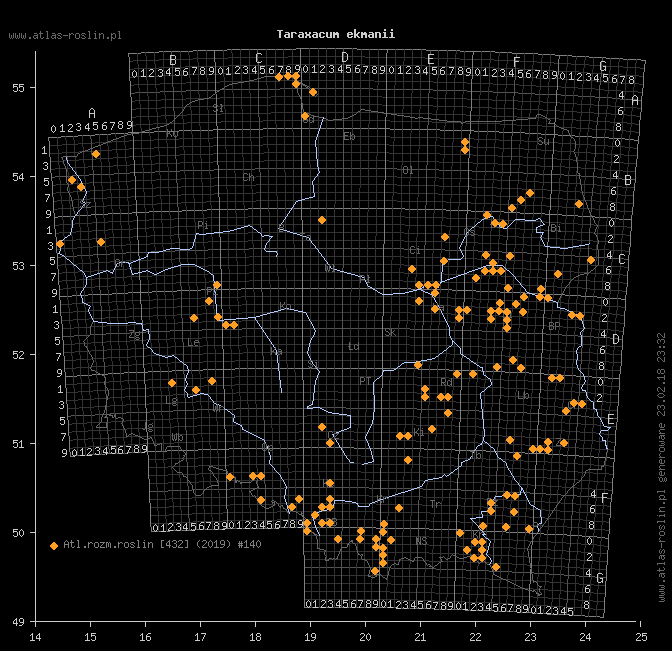672x651 pixels.
Task: Click grid column letter F in the top header
Action: (517, 62)
